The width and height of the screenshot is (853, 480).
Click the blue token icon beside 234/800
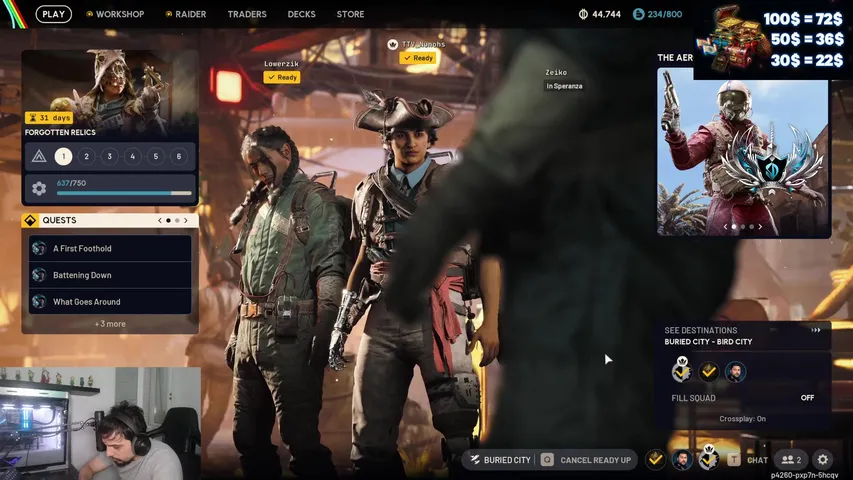639,14
